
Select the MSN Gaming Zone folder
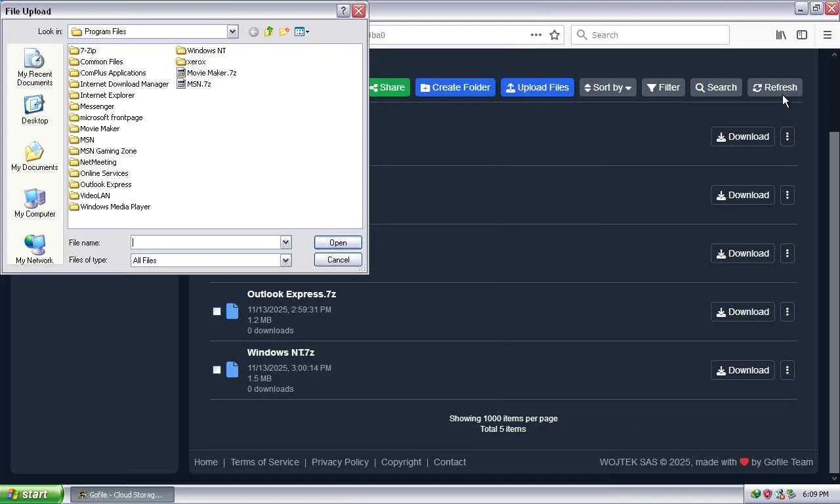coord(103,151)
